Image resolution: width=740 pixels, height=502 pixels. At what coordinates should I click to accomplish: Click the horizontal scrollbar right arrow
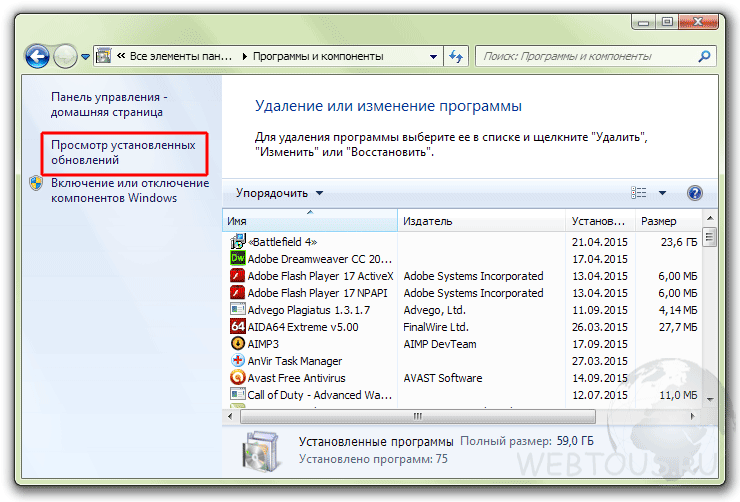(x=692, y=417)
